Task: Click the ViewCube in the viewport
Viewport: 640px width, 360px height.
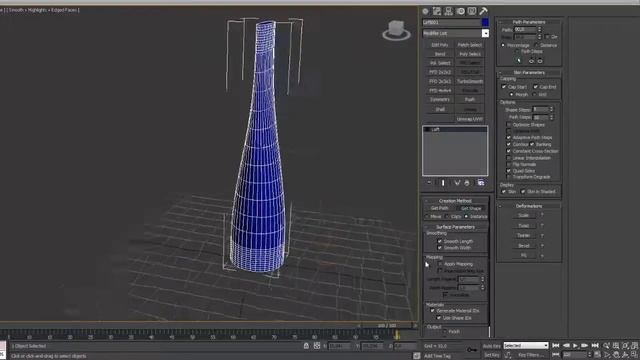Action: pyautogui.click(x=396, y=30)
